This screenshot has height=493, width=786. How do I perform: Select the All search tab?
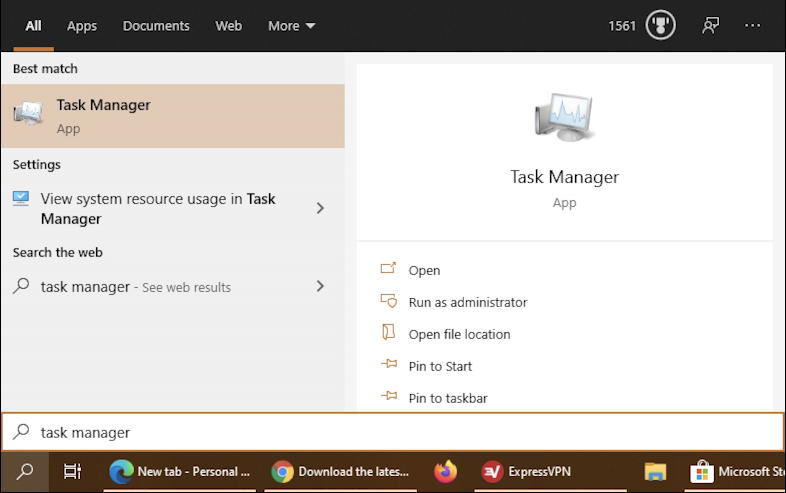point(34,26)
